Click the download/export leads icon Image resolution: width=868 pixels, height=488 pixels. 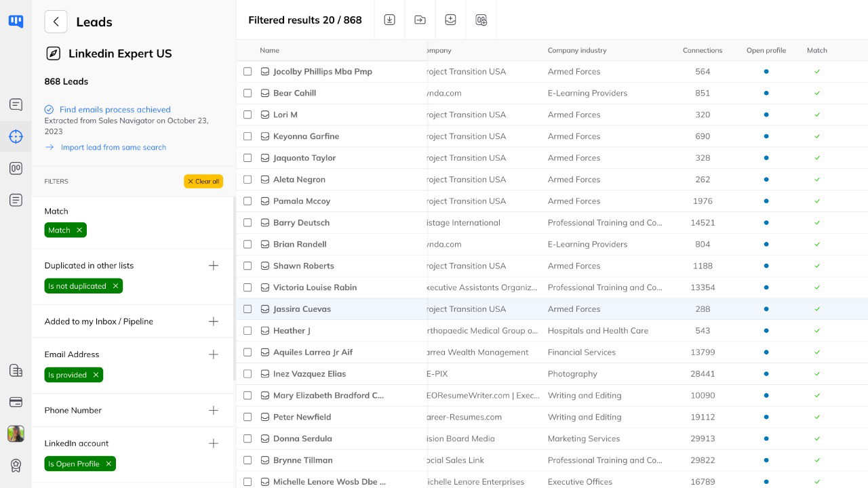389,20
